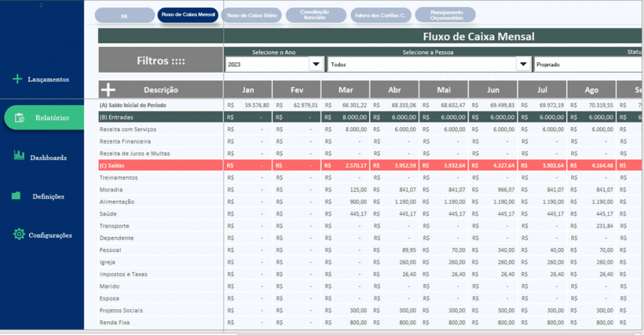Click the Alimentação row label

pos(116,202)
